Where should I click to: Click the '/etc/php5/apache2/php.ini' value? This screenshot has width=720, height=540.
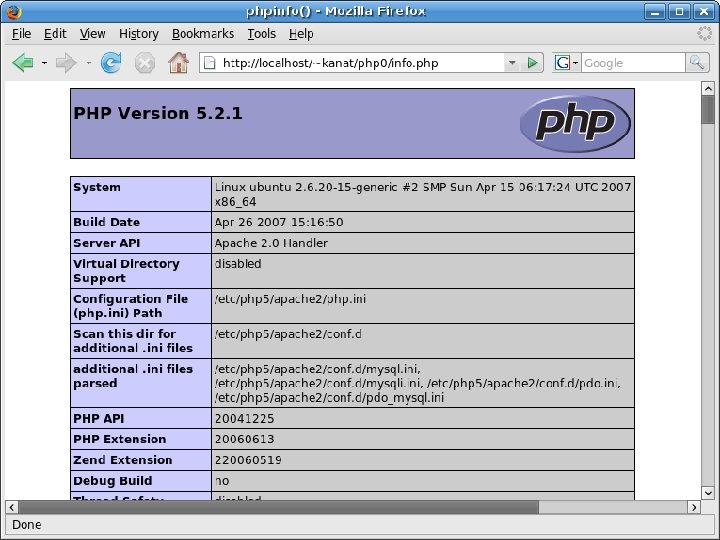click(x=290, y=299)
